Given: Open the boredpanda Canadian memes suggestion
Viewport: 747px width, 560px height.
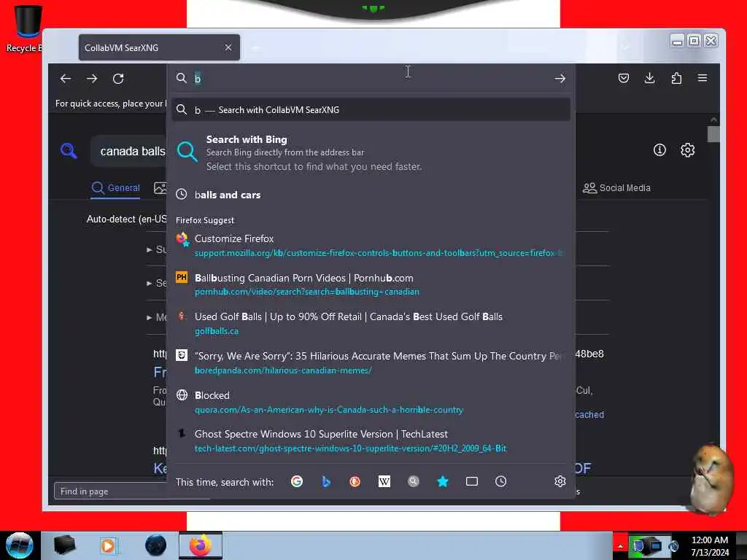Looking at the screenshot, I should tap(371, 363).
